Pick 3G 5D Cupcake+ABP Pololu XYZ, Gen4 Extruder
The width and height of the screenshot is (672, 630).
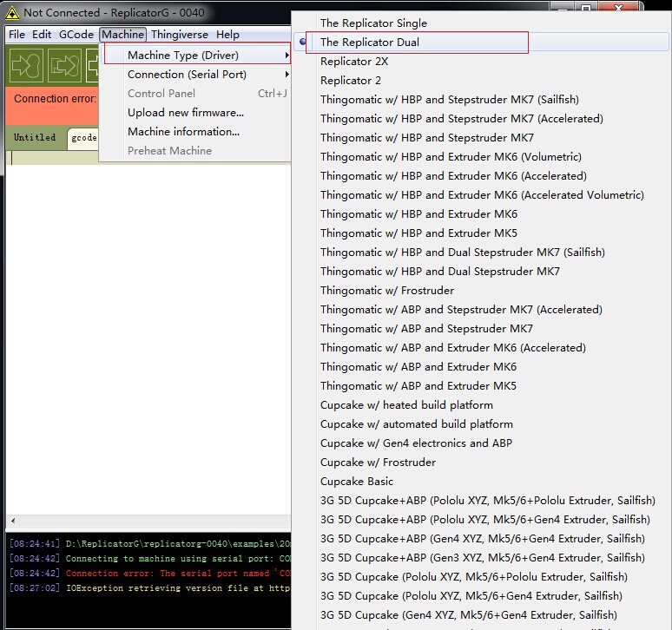click(x=481, y=519)
